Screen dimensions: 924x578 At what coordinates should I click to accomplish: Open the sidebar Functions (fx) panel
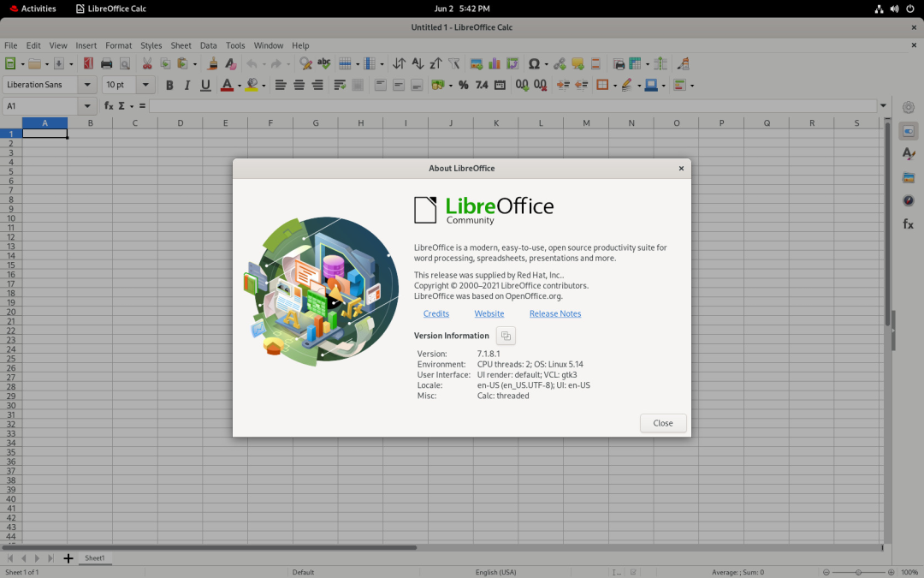pos(908,224)
